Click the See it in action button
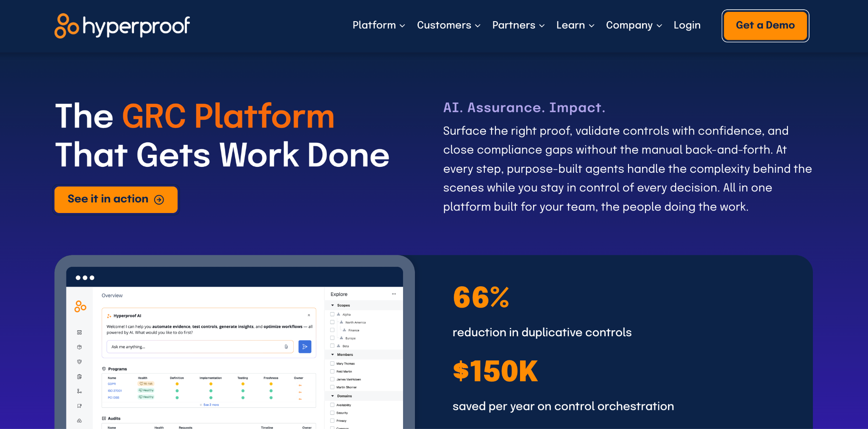This screenshot has width=868, height=429. [116, 199]
